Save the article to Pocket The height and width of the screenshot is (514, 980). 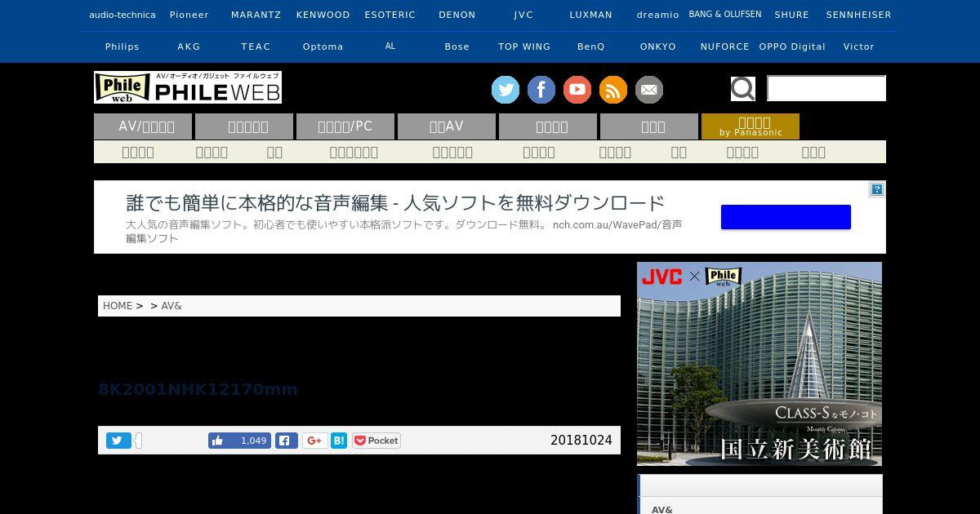click(x=376, y=441)
